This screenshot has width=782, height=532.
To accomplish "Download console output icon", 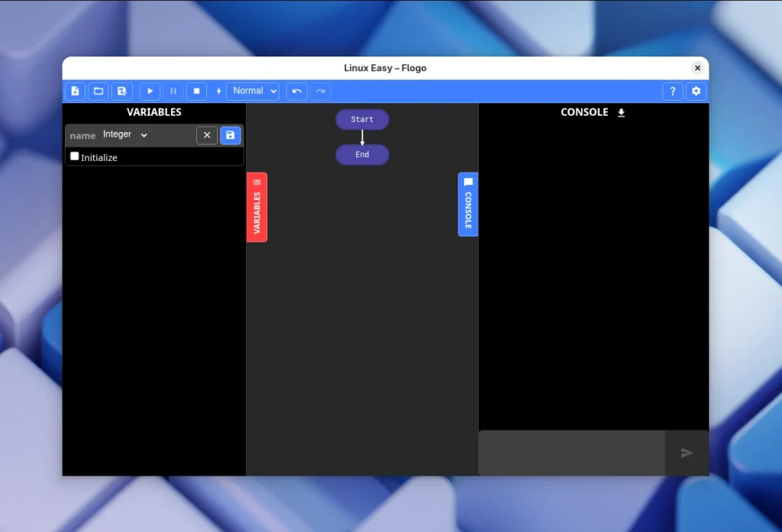I will point(621,113).
